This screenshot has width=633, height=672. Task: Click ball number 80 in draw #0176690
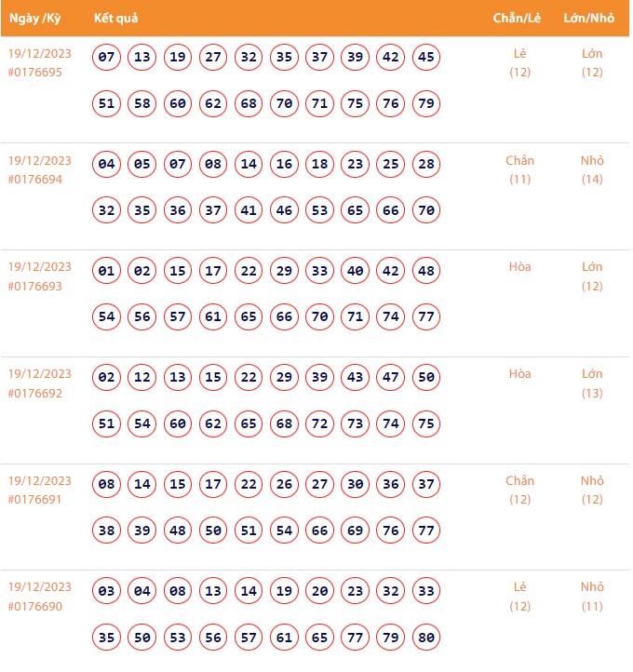(x=426, y=638)
